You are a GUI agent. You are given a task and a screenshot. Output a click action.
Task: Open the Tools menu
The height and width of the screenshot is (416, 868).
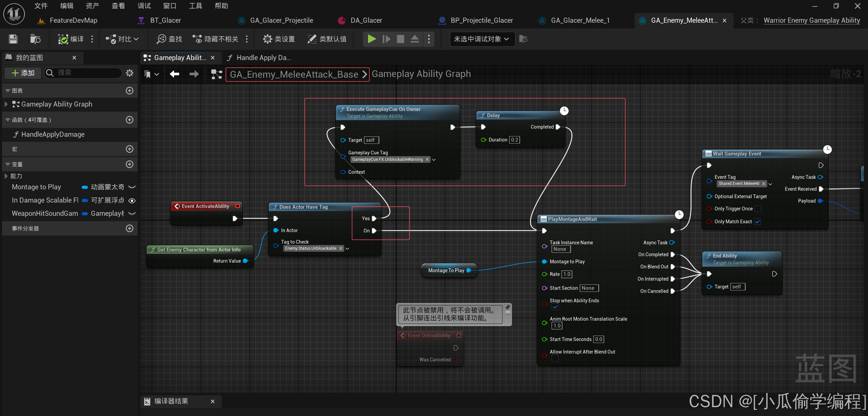pyautogui.click(x=195, y=6)
